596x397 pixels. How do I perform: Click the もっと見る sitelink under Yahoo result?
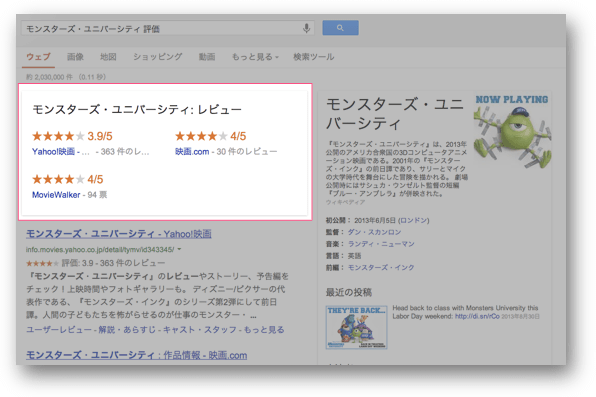click(x=264, y=330)
